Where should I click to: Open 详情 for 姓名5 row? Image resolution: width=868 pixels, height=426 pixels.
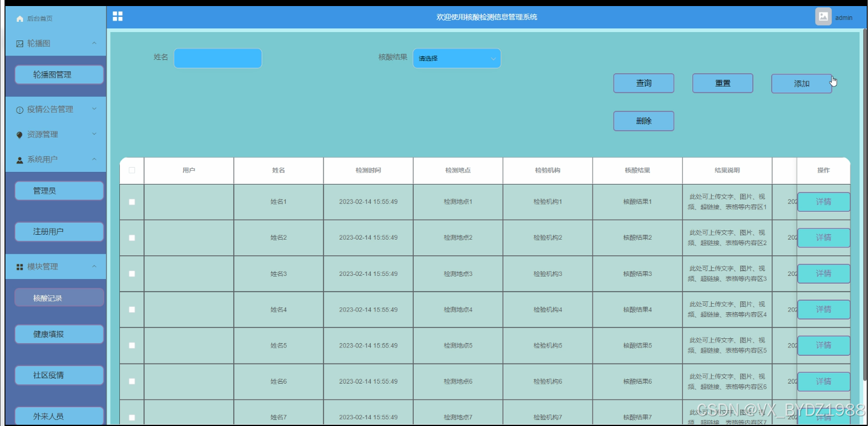point(824,346)
